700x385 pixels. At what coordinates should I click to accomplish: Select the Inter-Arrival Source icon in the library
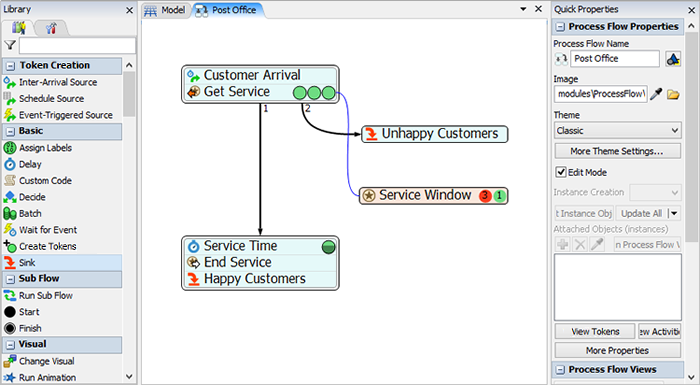point(10,82)
